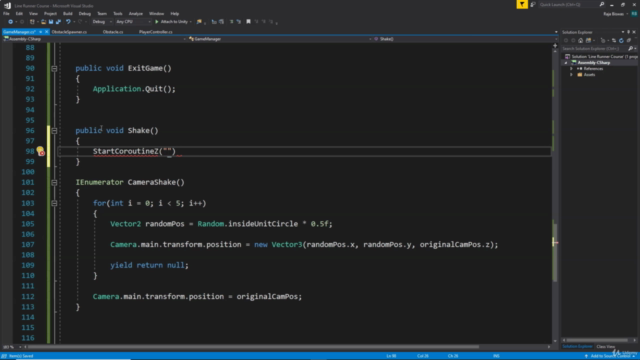Click the Application.Quit(); code on line 92

[134, 89]
